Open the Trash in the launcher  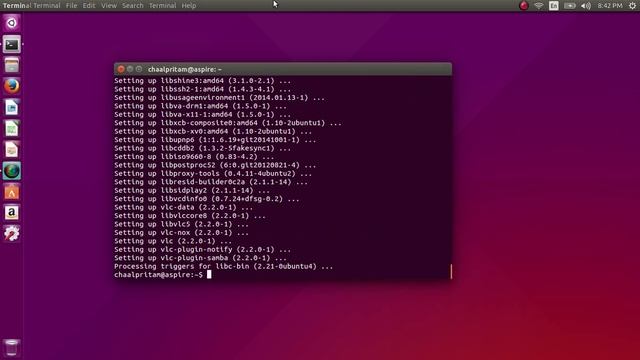11,347
